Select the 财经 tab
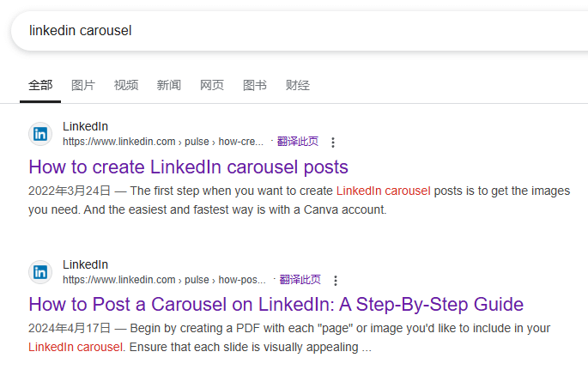 tap(298, 86)
